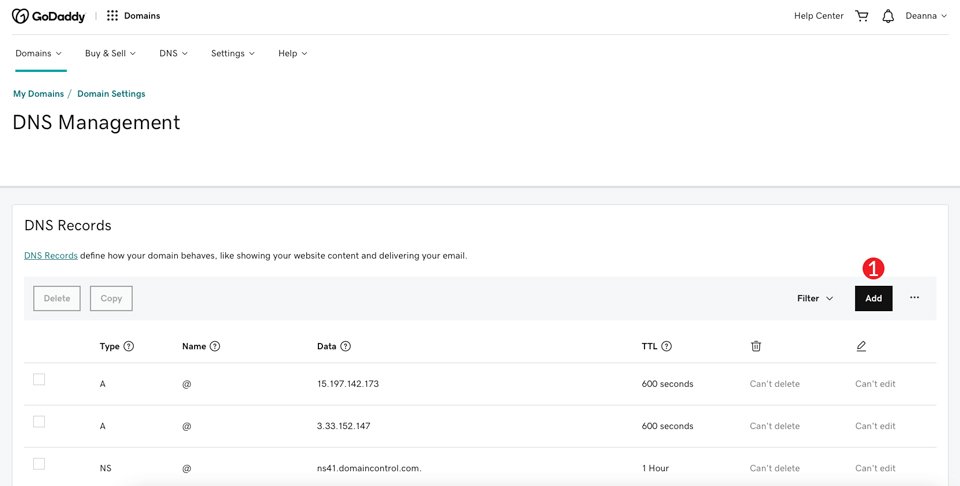Select checkbox for A record 15.197.142.173
Image resolution: width=960 pixels, height=486 pixels.
click(39, 380)
